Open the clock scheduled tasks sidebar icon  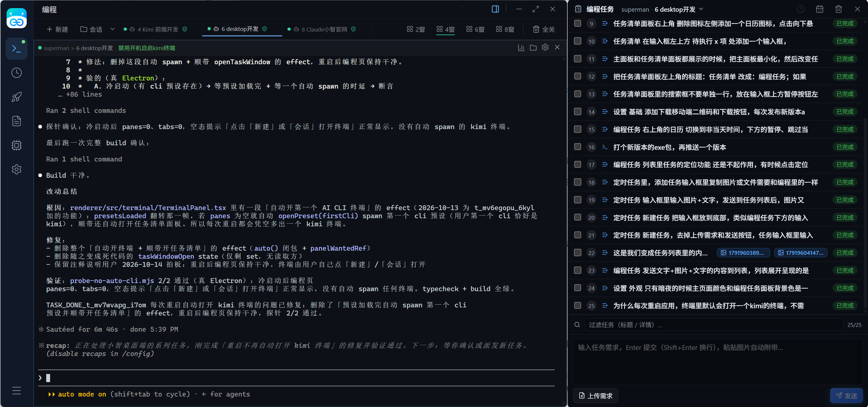click(17, 73)
